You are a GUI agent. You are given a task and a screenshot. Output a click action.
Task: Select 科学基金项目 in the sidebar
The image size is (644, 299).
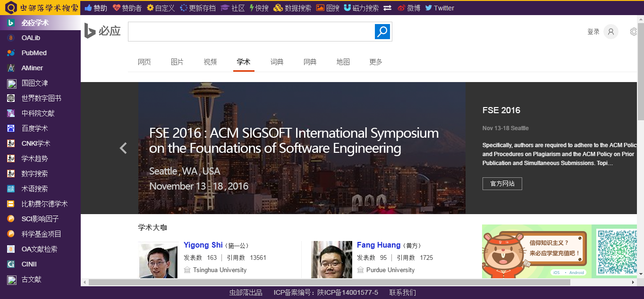(40, 234)
